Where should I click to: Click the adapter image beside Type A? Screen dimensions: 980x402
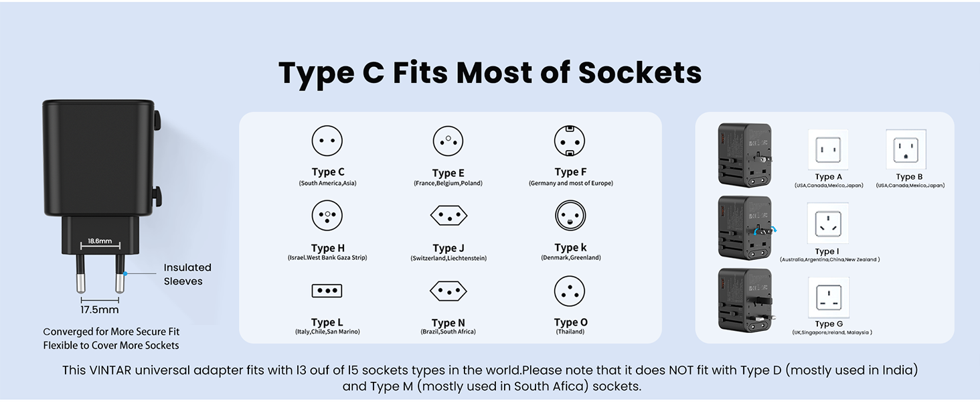(745, 154)
